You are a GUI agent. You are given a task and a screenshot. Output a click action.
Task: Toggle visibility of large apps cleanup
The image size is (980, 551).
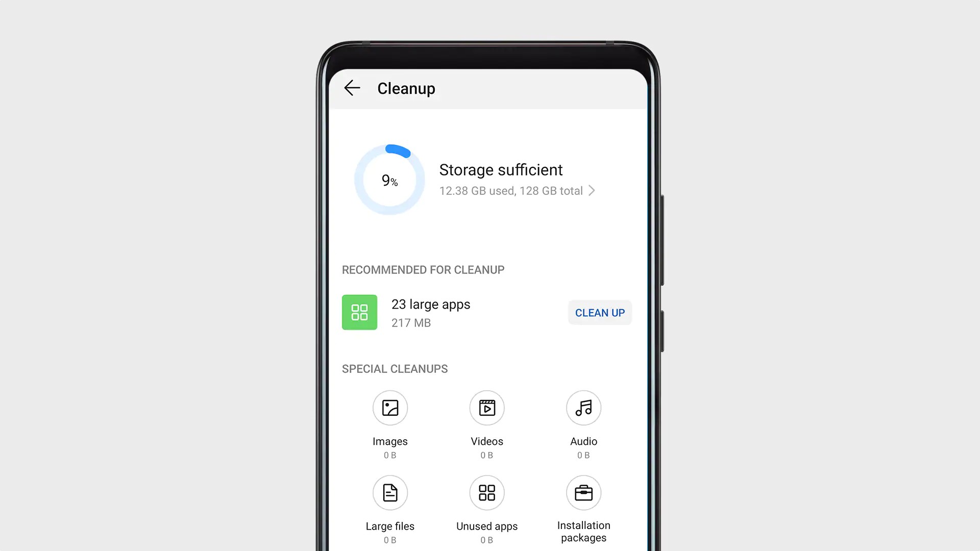click(600, 313)
